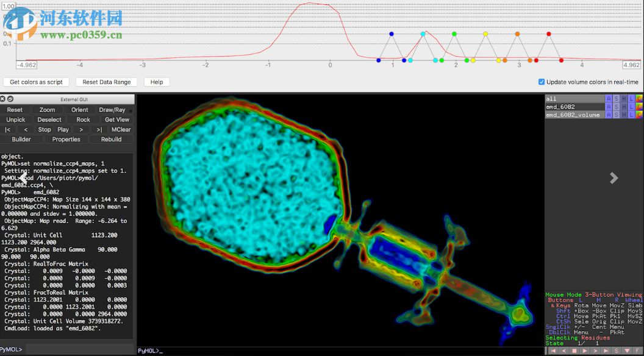Rewind to first frame in bottom-right controls

tap(554, 351)
